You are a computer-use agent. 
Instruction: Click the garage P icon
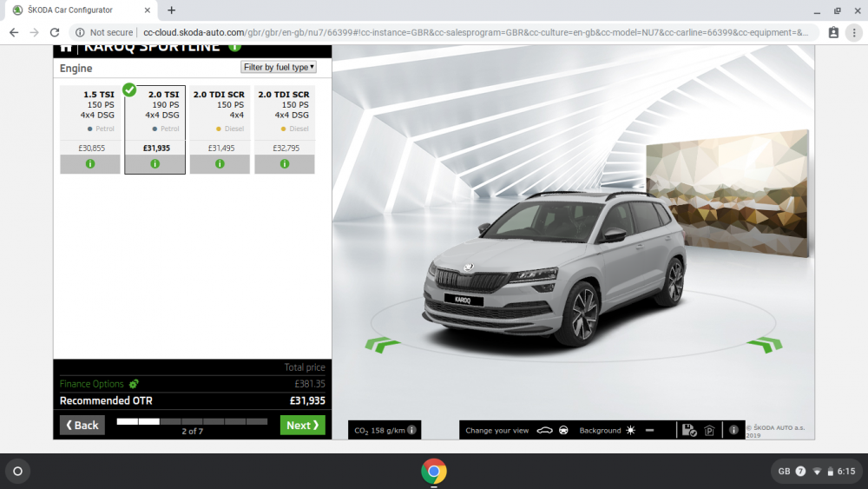point(710,430)
